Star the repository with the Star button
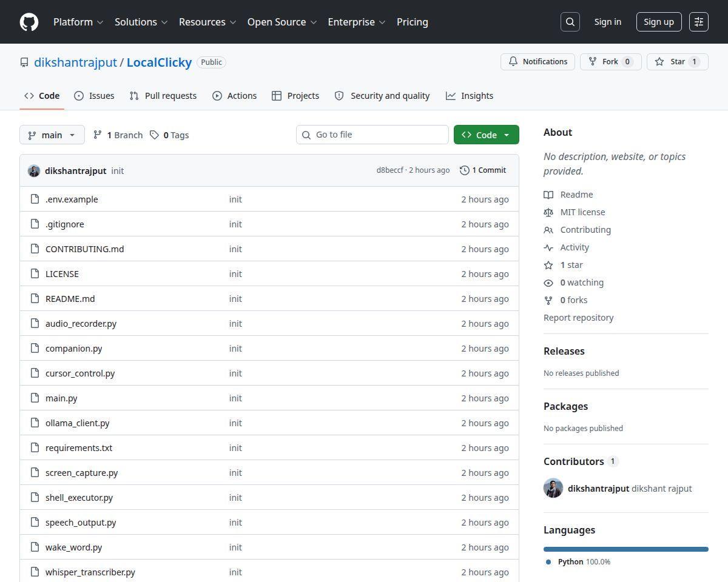 tap(678, 62)
